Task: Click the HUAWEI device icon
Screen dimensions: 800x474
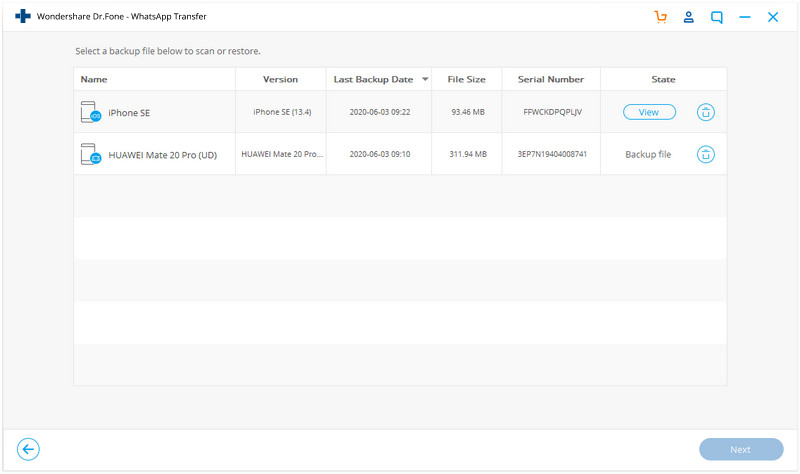Action: 91,154
